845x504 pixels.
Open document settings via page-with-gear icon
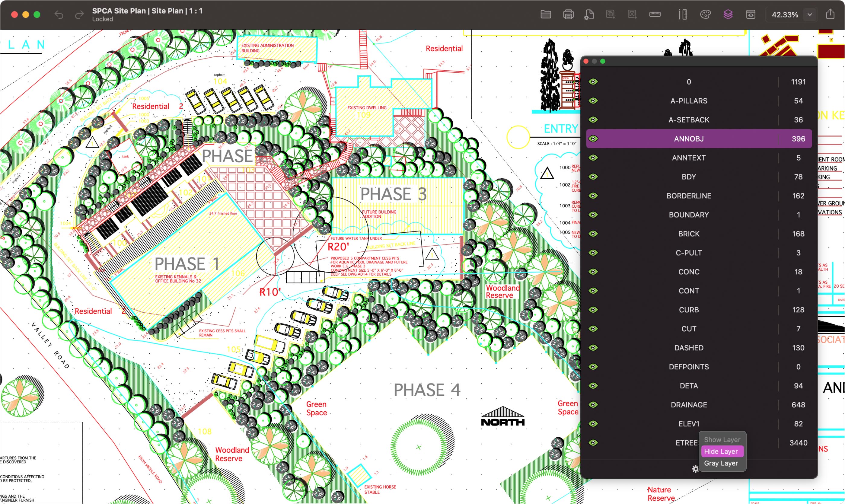589,14
